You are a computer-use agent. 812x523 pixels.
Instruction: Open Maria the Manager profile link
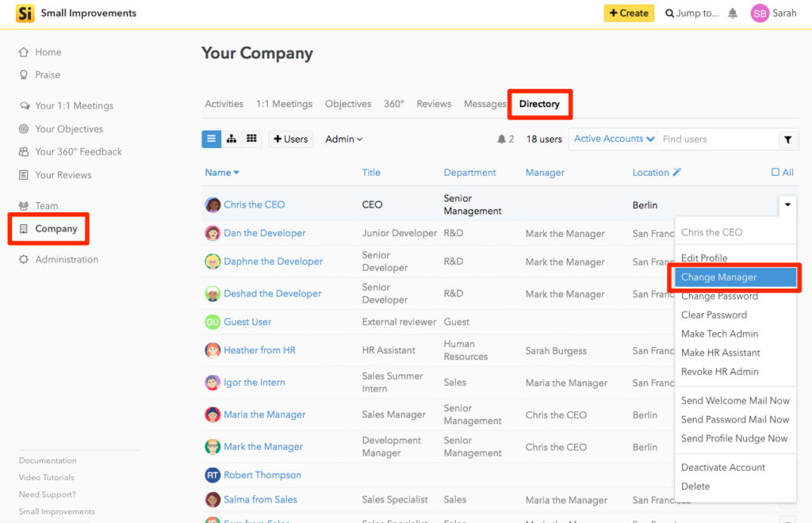coord(264,414)
